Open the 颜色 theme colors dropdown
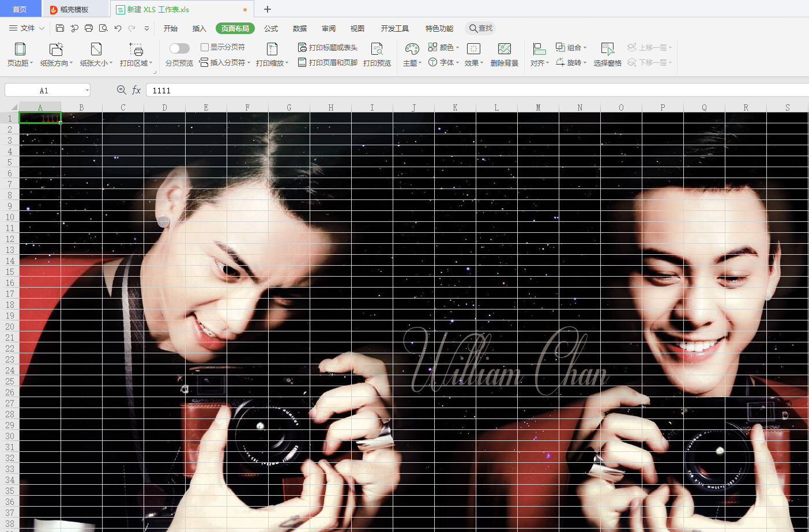 [443, 47]
